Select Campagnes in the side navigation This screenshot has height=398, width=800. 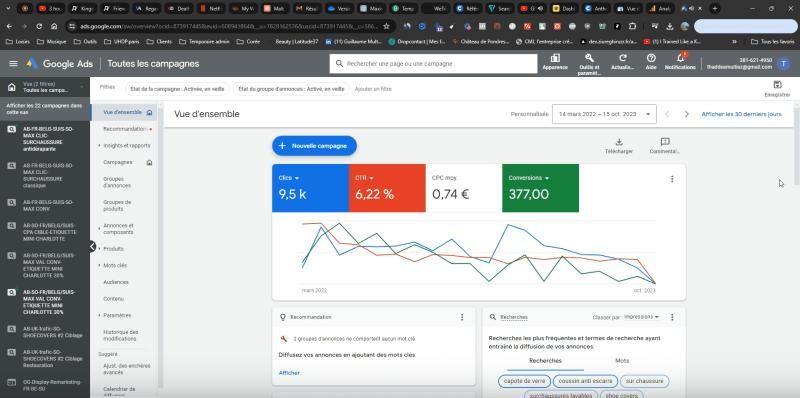coord(118,162)
